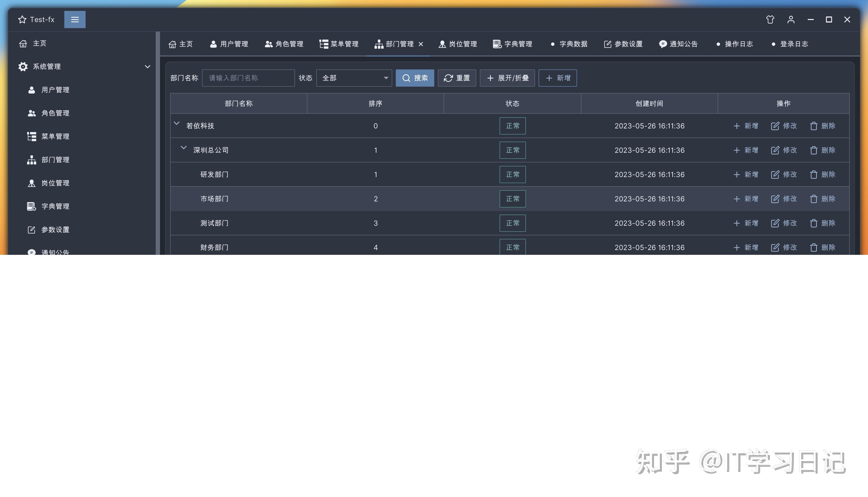The image size is (868, 497).
Task: Select 参数设置 in the sidebar
Action: [x=55, y=230]
